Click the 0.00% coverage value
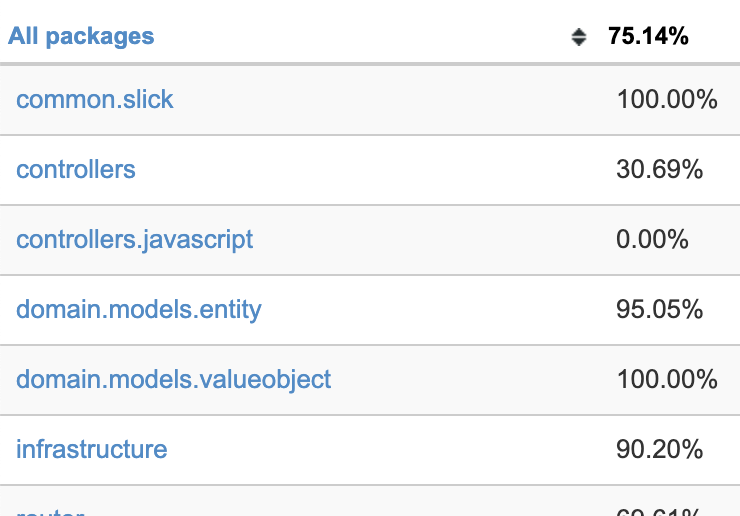740x516 pixels. [x=652, y=239]
